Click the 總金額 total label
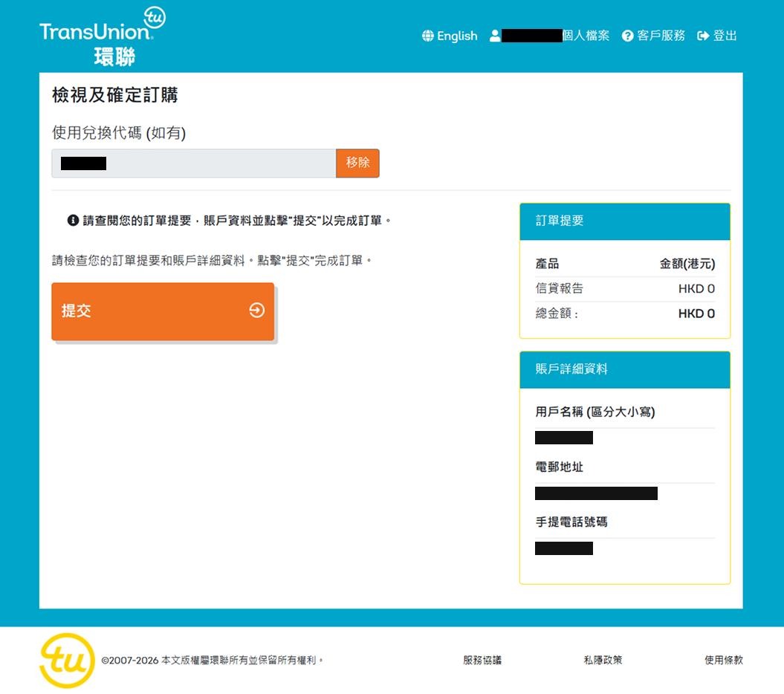784x694 pixels. pyautogui.click(x=557, y=314)
